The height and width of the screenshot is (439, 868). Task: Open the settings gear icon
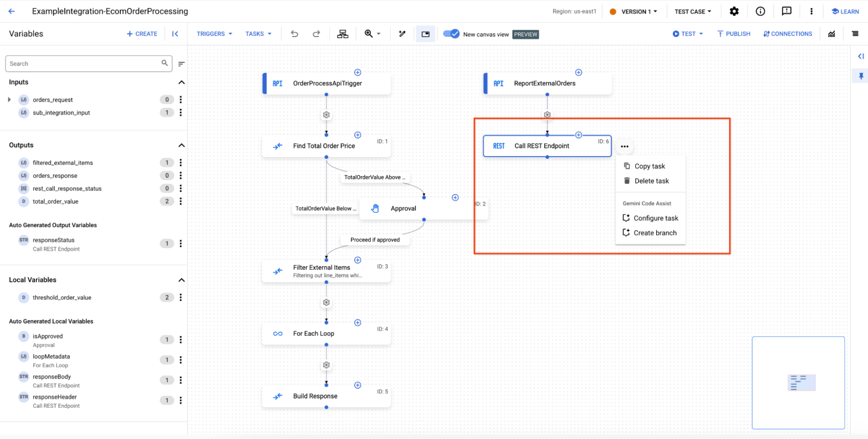[x=734, y=11]
